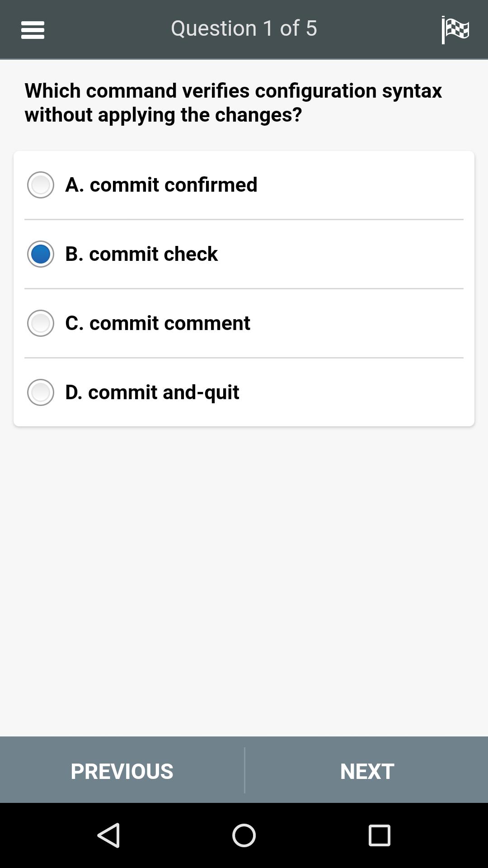488x868 pixels.
Task: Choose answer text 'D. commit and-quit'
Action: pyautogui.click(x=152, y=392)
